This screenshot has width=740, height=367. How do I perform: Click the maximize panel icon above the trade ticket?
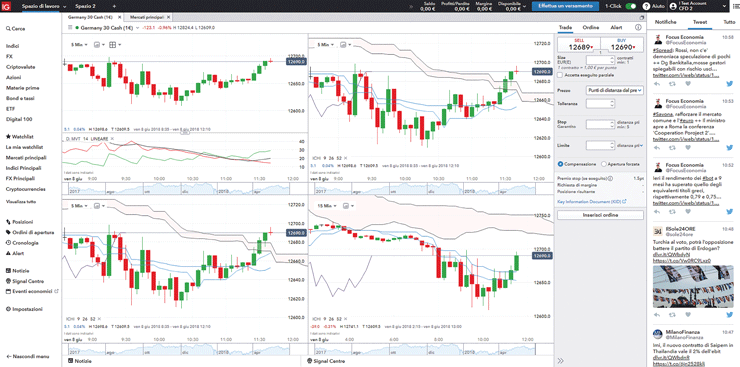[x=642, y=17]
